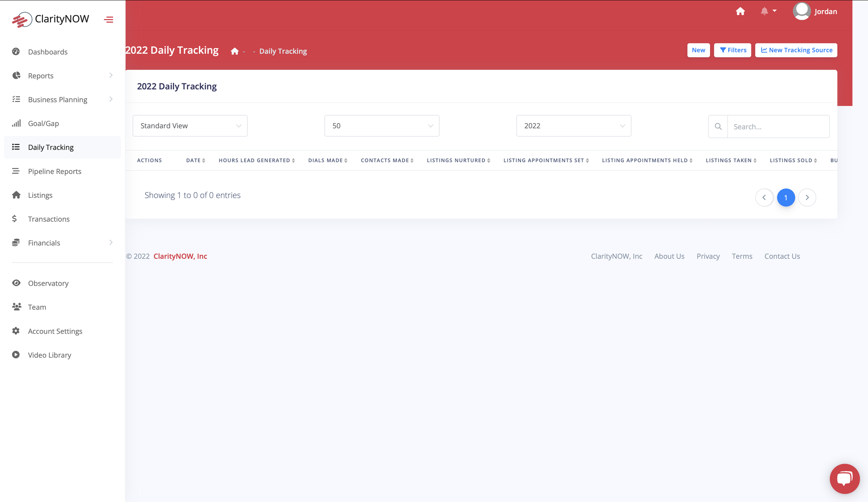Click the home icon in top bar
This screenshot has height=502, width=868.
740,11
